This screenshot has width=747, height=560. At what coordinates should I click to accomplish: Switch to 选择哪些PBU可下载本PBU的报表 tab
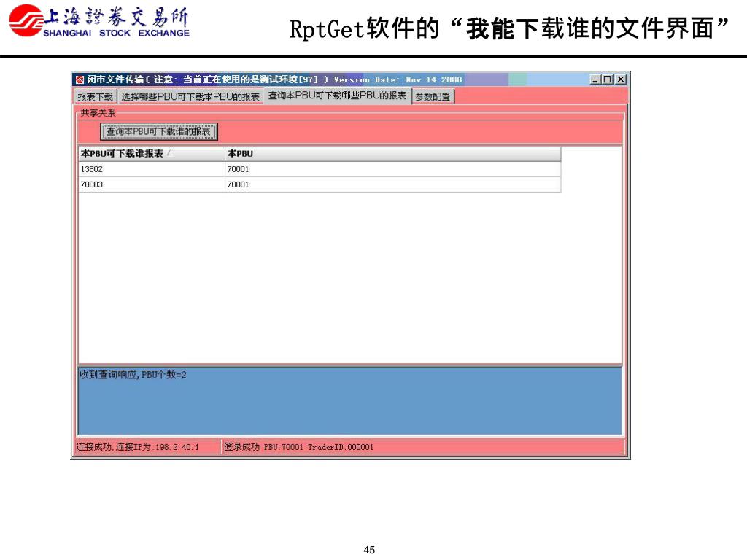tap(190, 97)
